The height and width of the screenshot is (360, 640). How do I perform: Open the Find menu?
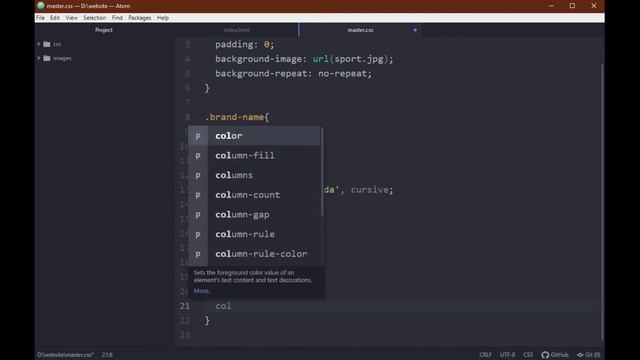click(x=117, y=18)
